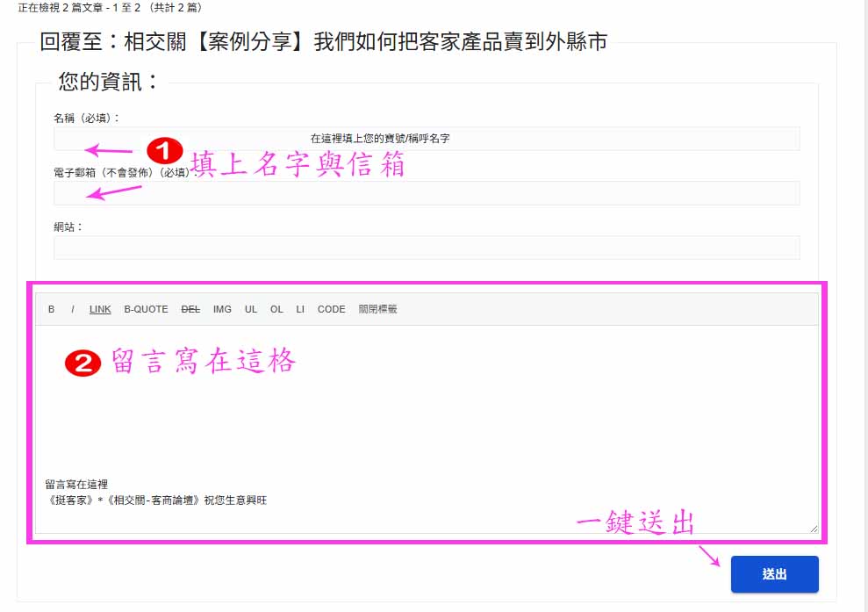
Task: Start an ordered list with OL
Action: click(x=276, y=309)
